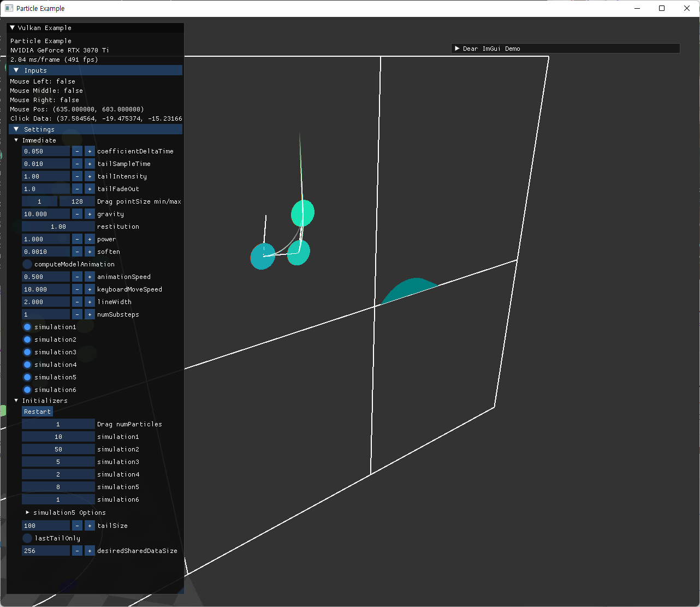Viewport: 700px width, 607px height.
Task: Increase numSubsteps with plus button
Action: [x=90, y=314]
